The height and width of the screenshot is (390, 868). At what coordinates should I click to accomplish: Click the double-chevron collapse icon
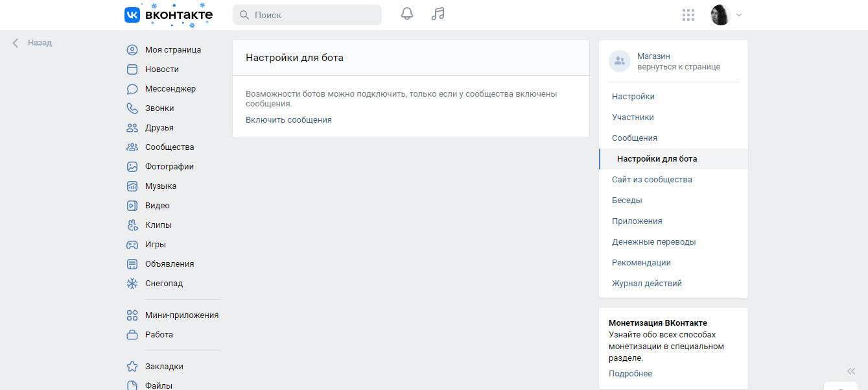(x=851, y=371)
